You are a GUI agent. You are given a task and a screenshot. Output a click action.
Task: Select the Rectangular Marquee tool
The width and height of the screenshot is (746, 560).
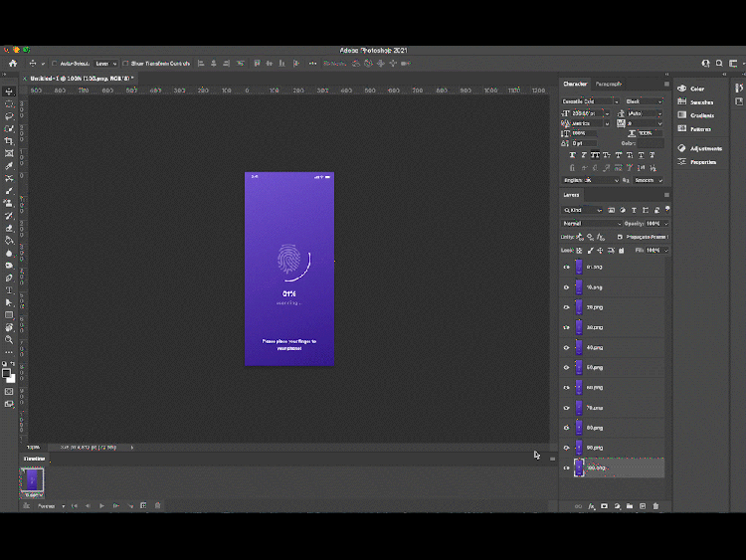pyautogui.click(x=9, y=103)
